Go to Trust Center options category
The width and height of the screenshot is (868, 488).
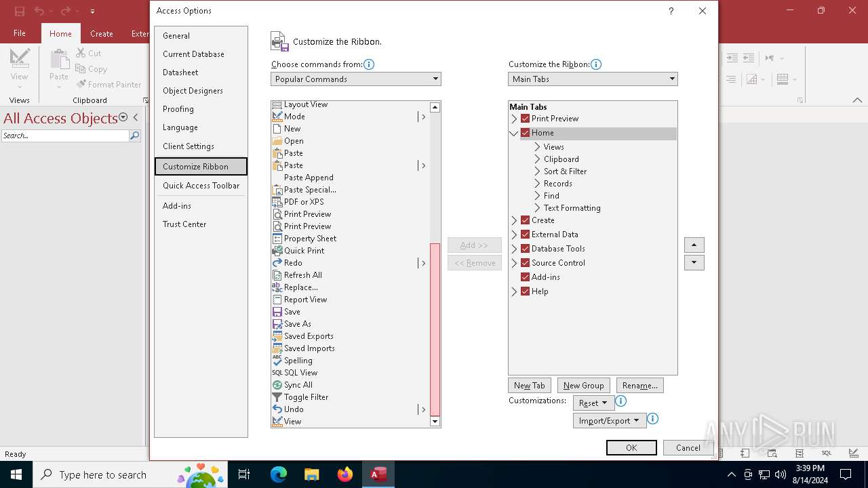coord(201,224)
